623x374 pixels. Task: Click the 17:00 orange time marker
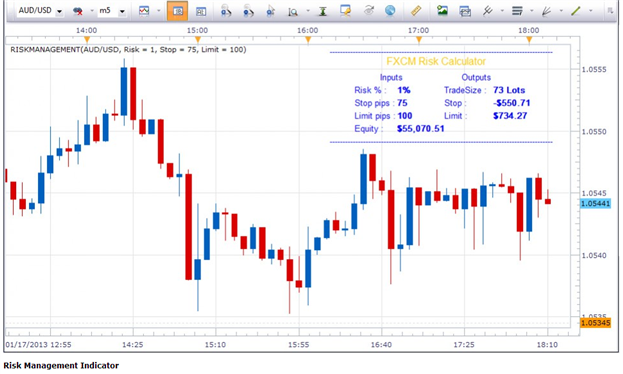[418, 39]
